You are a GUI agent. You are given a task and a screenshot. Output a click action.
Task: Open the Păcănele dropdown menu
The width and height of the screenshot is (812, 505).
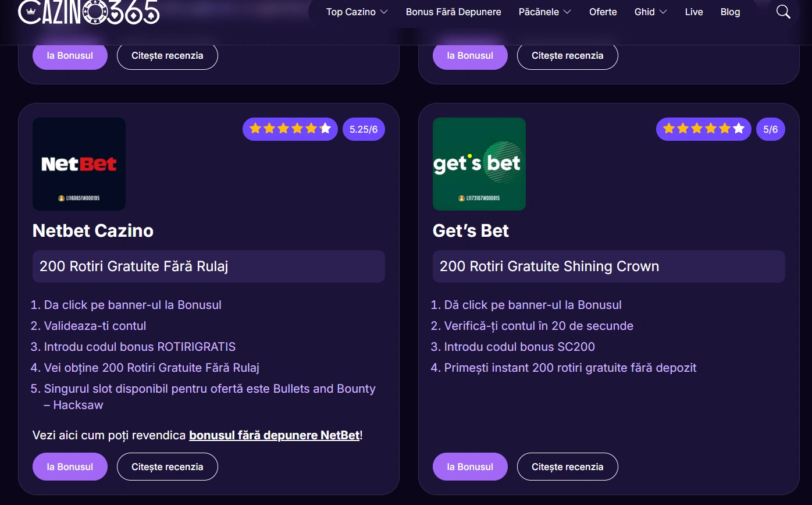click(544, 12)
